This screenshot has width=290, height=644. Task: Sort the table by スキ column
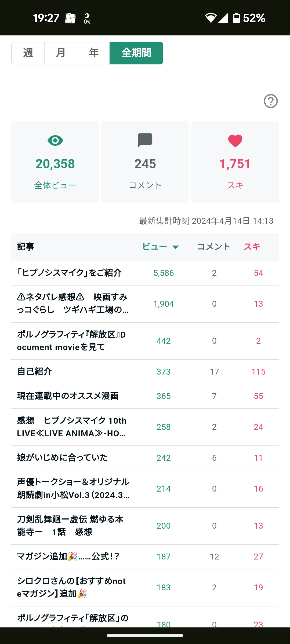(252, 247)
